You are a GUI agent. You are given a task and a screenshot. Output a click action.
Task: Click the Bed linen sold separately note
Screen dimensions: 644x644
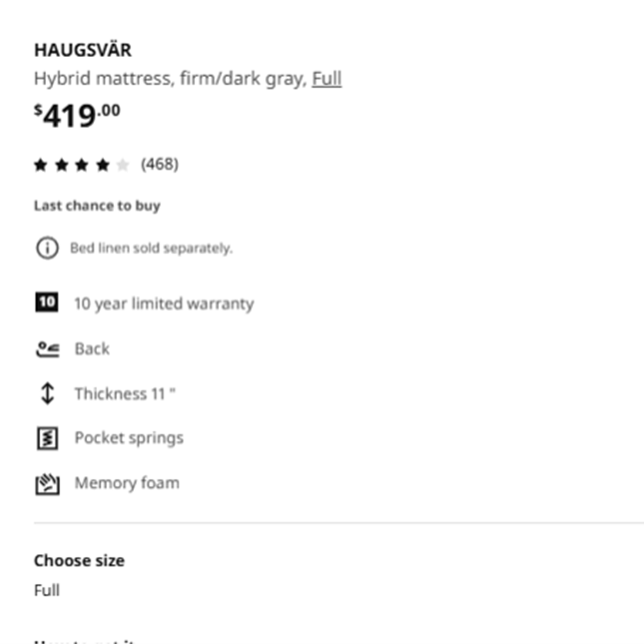point(151,248)
